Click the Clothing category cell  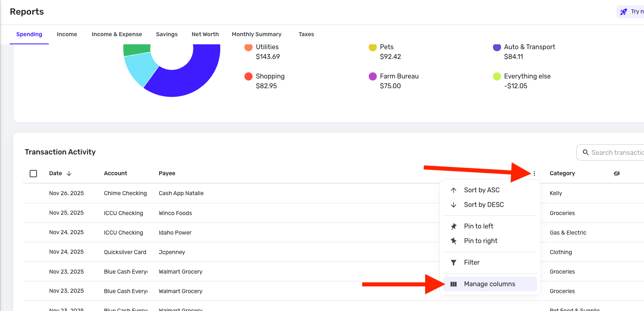[x=561, y=252]
